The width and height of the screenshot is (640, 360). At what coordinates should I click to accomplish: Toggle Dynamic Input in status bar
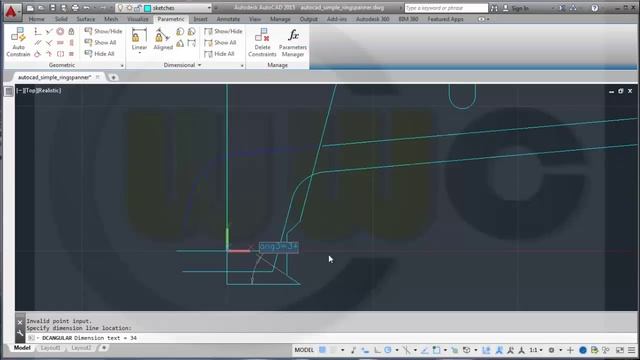tap(365, 350)
